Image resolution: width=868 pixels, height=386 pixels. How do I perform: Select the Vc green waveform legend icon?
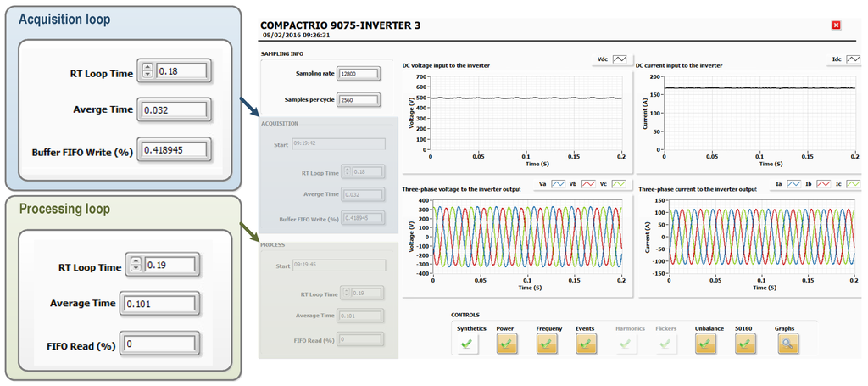pos(618,183)
